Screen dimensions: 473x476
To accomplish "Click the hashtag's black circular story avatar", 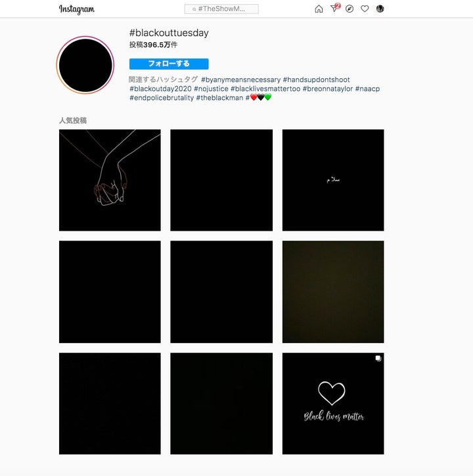I will [85, 65].
